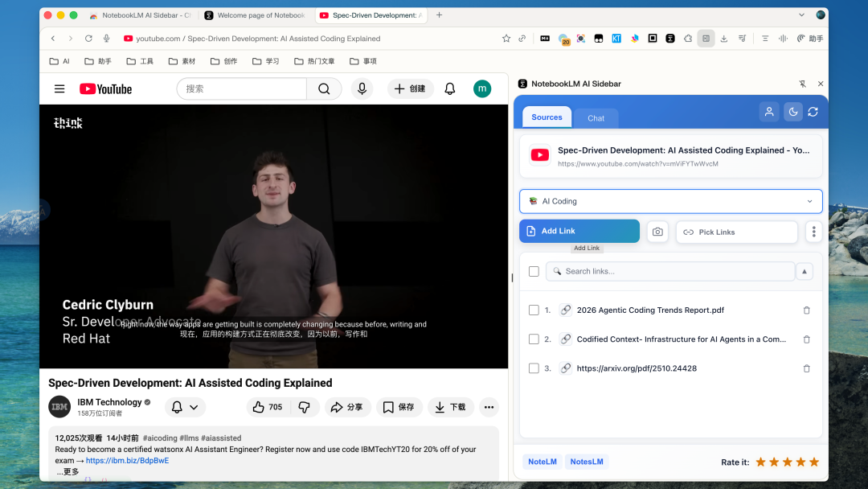This screenshot has height=489, width=868.
Task: Select the NotebookLM AI Sidebar browser tab
Action: 141,15
